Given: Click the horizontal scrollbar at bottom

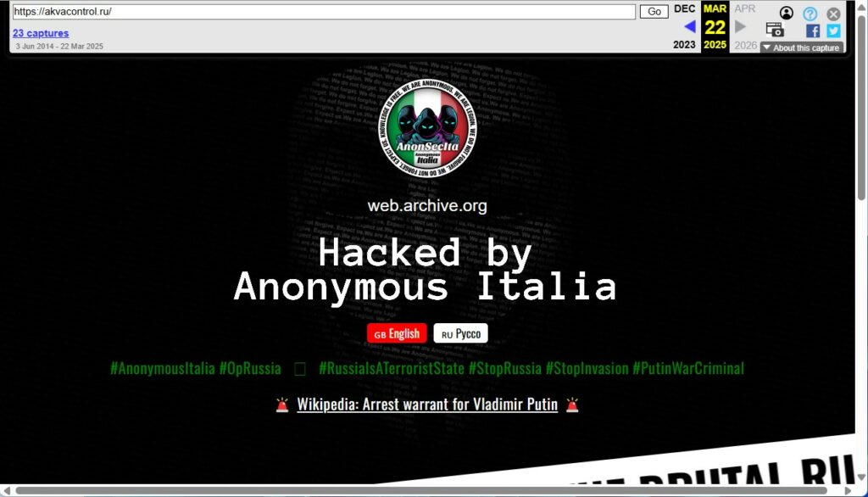Looking at the screenshot, I should click(x=421, y=490).
